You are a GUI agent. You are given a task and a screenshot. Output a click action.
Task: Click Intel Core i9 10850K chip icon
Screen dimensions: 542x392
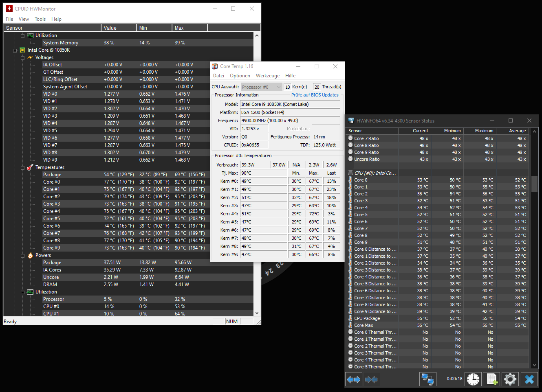click(22, 50)
